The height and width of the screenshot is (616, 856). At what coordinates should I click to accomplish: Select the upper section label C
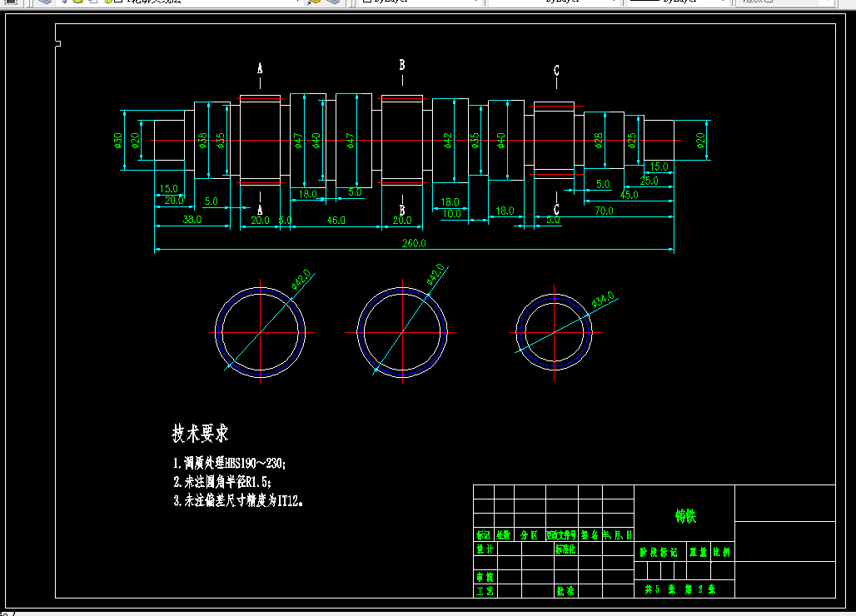(x=556, y=71)
